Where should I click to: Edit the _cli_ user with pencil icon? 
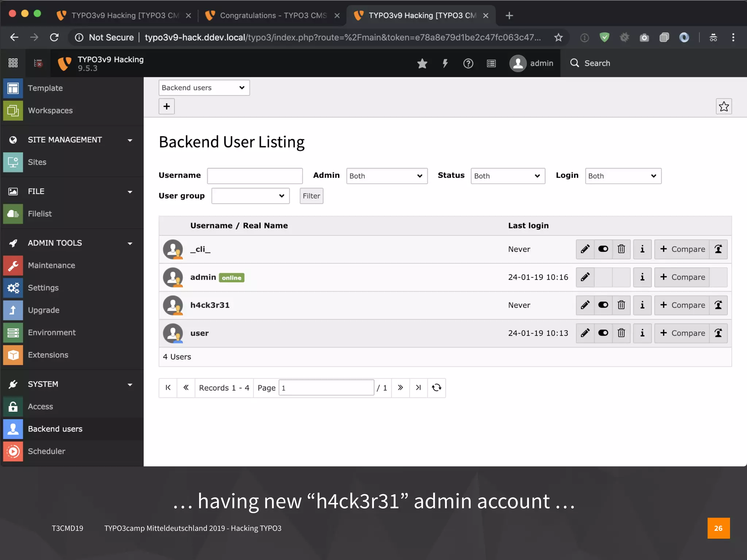[585, 249]
